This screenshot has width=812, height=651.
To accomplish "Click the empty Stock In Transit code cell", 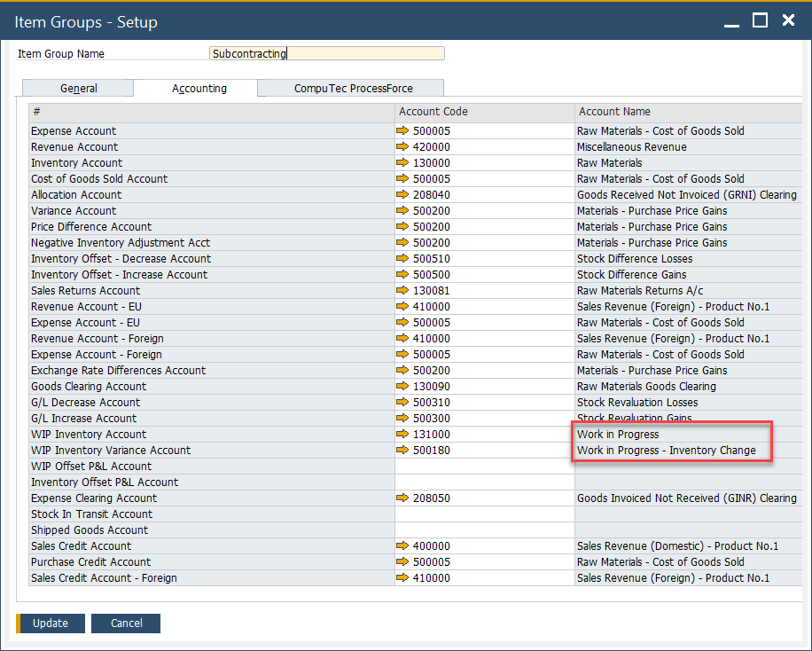I will [484, 514].
